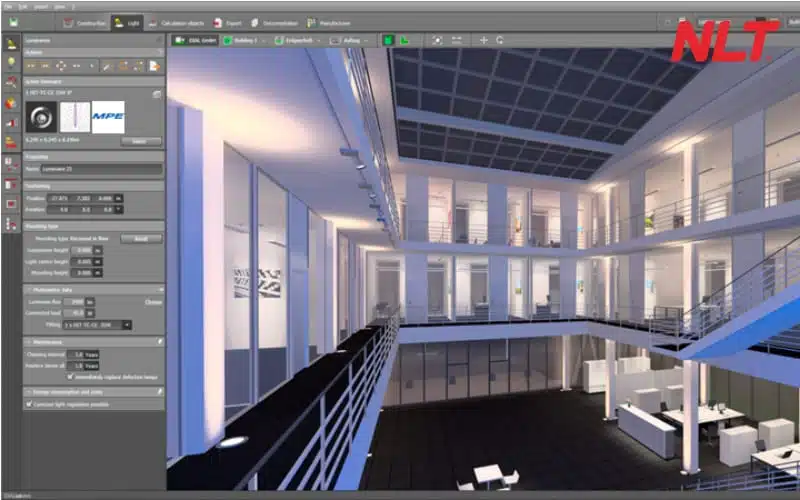This screenshot has width=800, height=500.
Task: Click the MPE manufacturer logo thumbnail
Action: point(108,116)
